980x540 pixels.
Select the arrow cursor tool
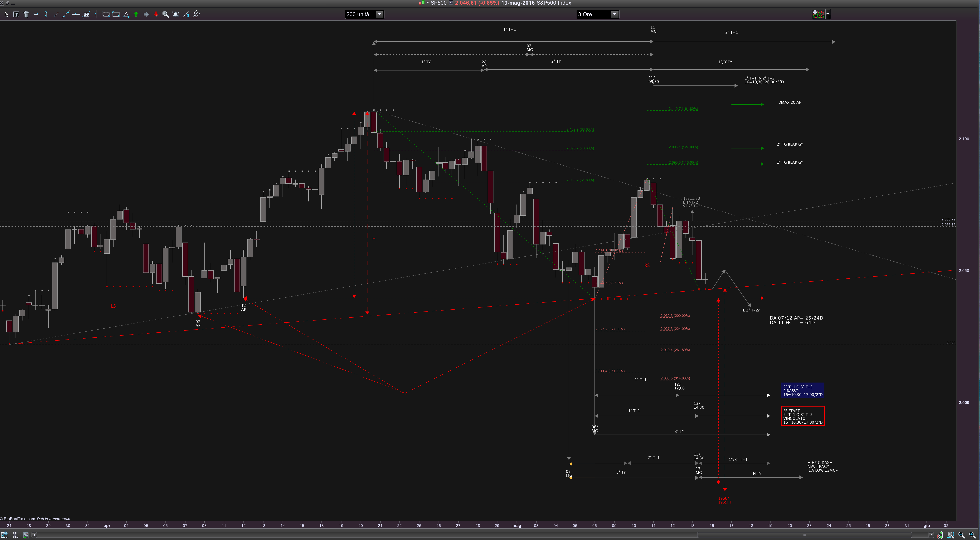coord(6,14)
